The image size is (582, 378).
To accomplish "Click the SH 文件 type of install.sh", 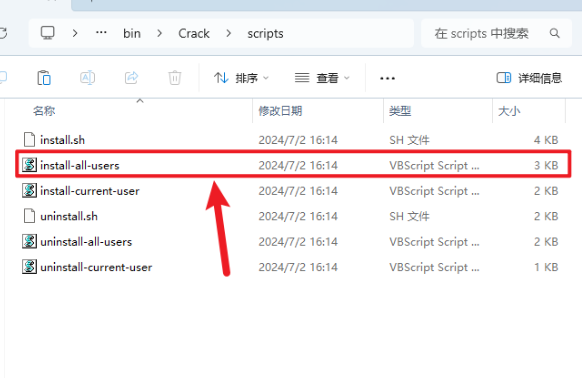I will [x=409, y=140].
